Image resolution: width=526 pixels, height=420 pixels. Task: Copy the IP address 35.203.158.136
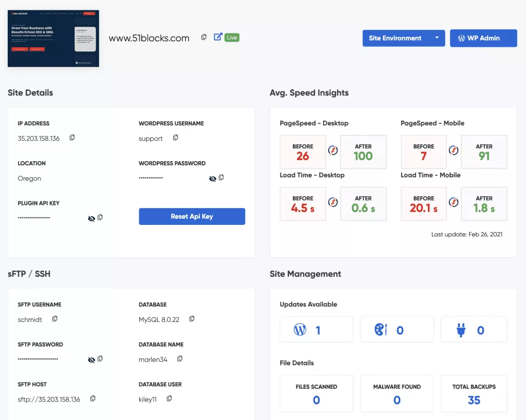point(72,138)
